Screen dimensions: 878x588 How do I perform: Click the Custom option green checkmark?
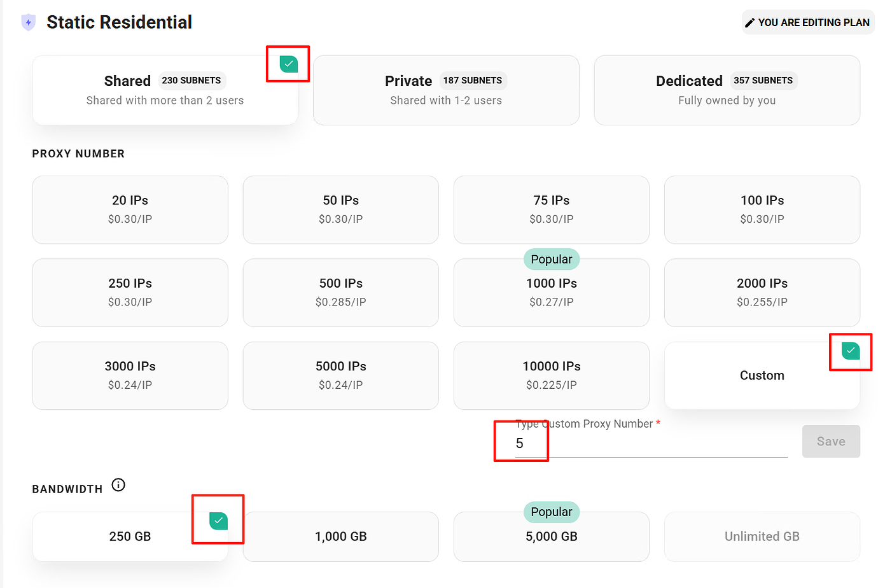coord(850,351)
